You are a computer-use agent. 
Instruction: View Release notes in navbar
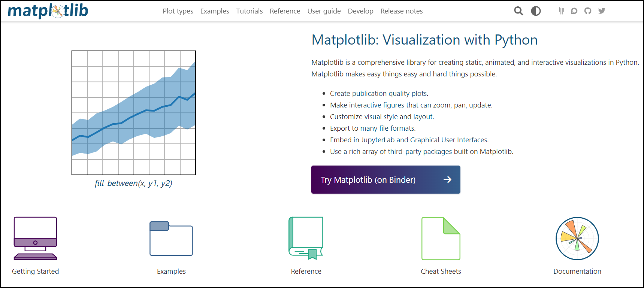click(x=401, y=11)
